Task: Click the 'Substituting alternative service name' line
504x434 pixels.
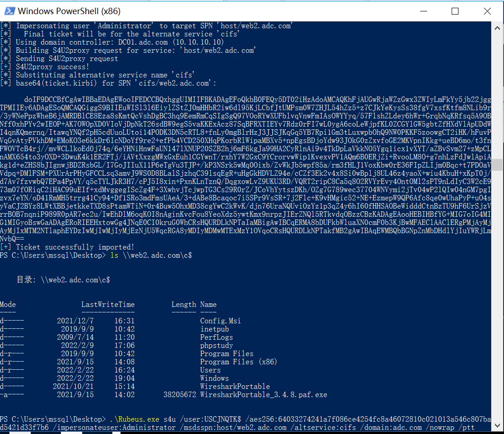Action: pyautogui.click(x=97, y=75)
